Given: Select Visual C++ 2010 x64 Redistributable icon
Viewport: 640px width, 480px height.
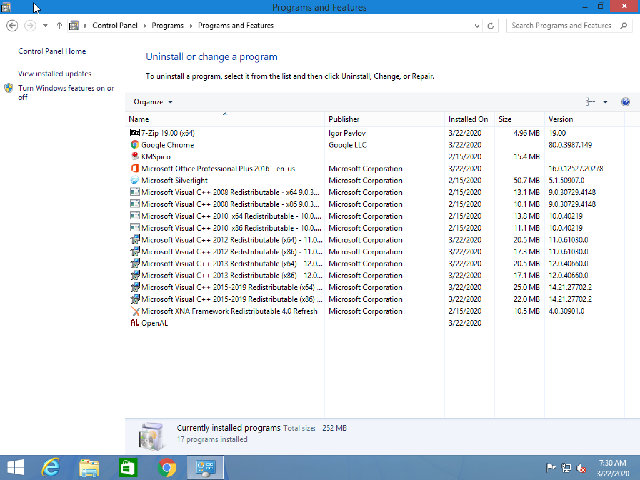Looking at the screenshot, I should pos(135,216).
